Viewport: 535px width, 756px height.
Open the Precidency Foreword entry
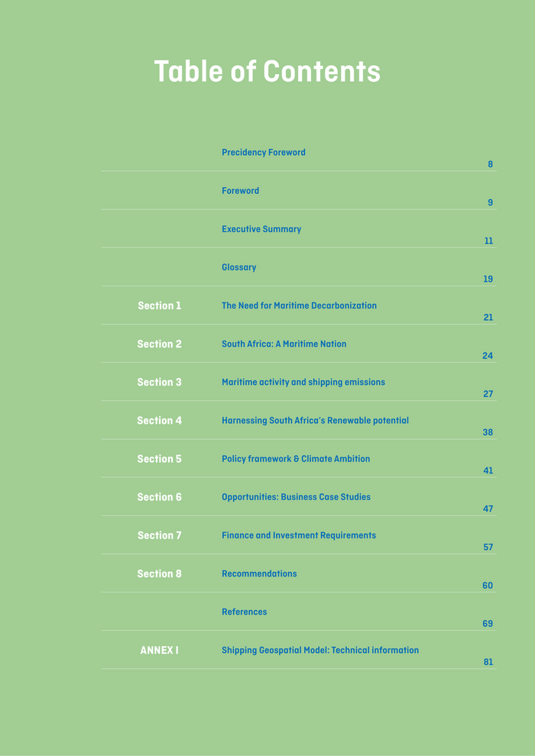coord(263,153)
